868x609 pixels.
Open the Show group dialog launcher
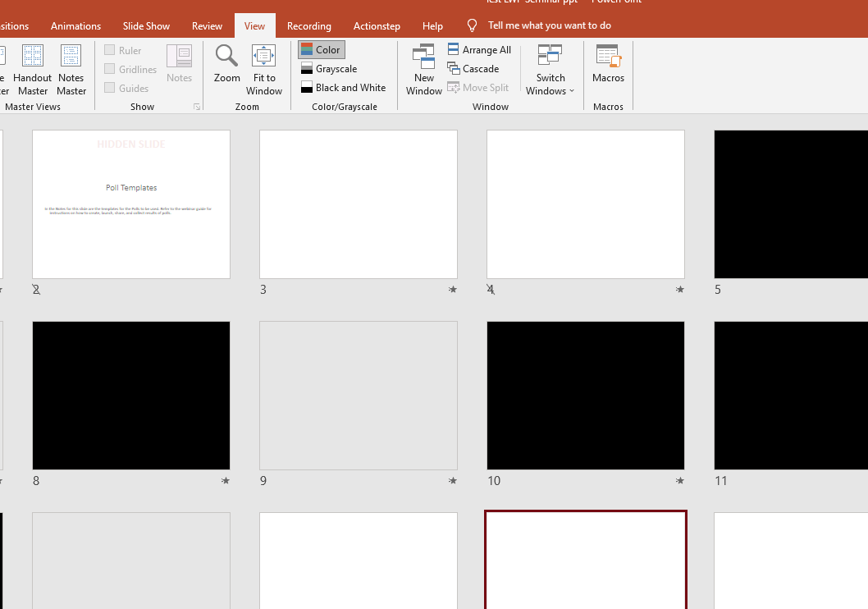(x=197, y=107)
